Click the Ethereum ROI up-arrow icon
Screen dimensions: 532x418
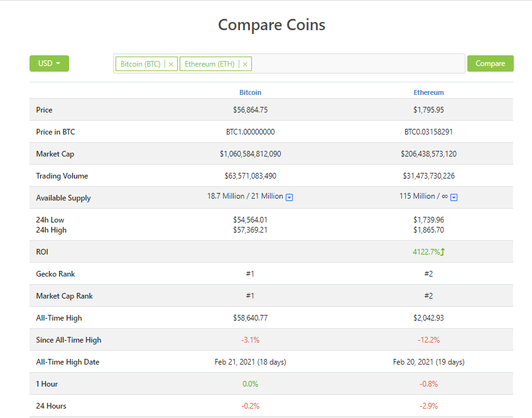(x=443, y=251)
